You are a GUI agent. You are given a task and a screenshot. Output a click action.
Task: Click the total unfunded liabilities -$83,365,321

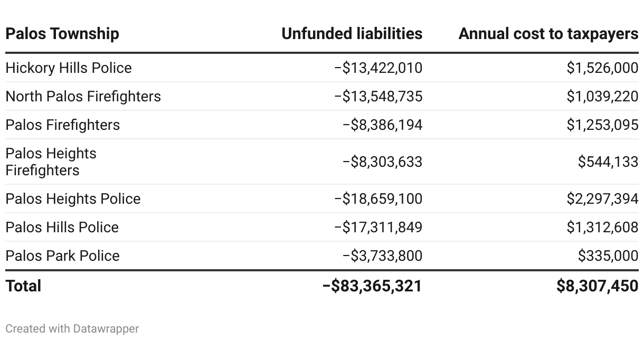point(372,286)
